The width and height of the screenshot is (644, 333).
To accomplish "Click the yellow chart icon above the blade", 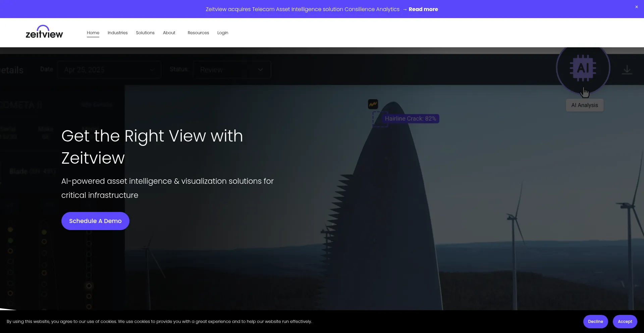I will (x=373, y=104).
